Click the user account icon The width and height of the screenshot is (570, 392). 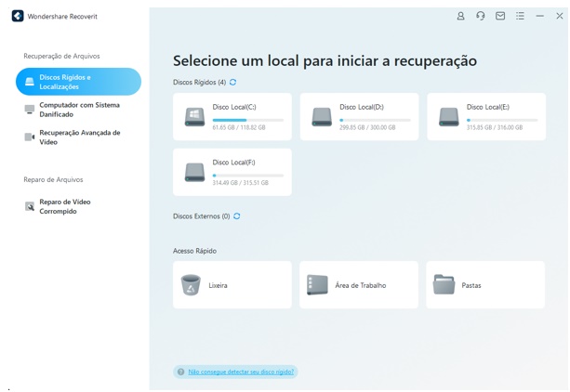point(460,16)
